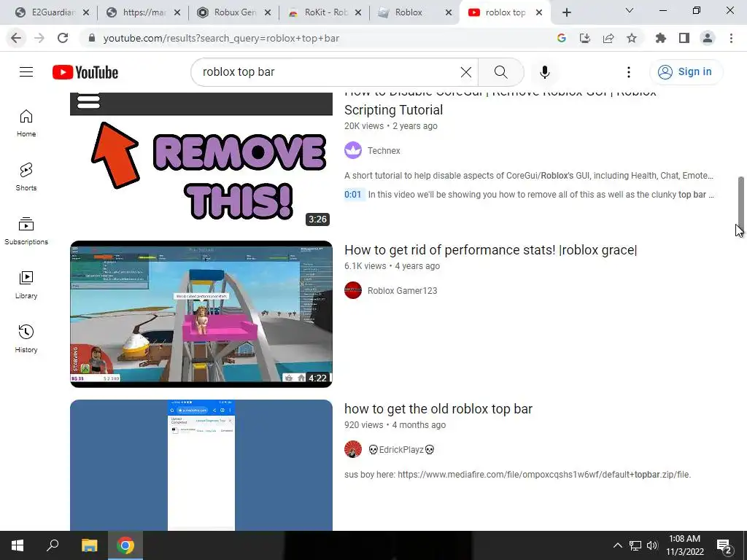Click the page vertical scrollbar thumb
Screen dimensions: 747x560
pos(741,204)
